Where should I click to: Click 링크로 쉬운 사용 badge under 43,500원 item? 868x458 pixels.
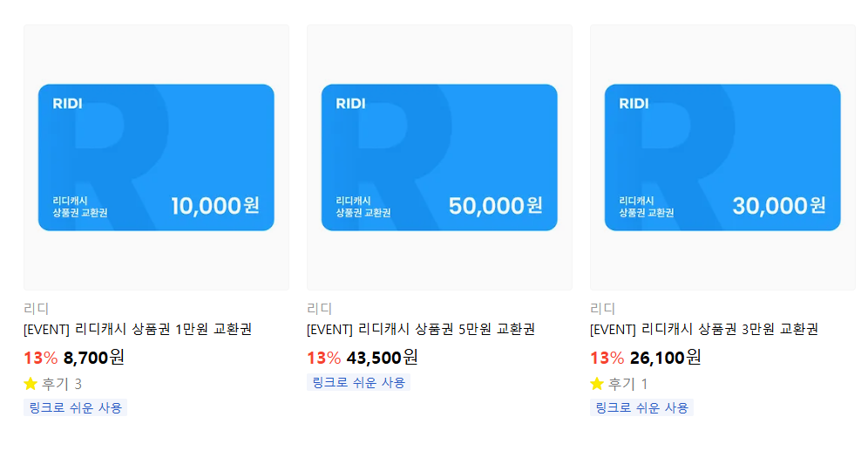(358, 382)
